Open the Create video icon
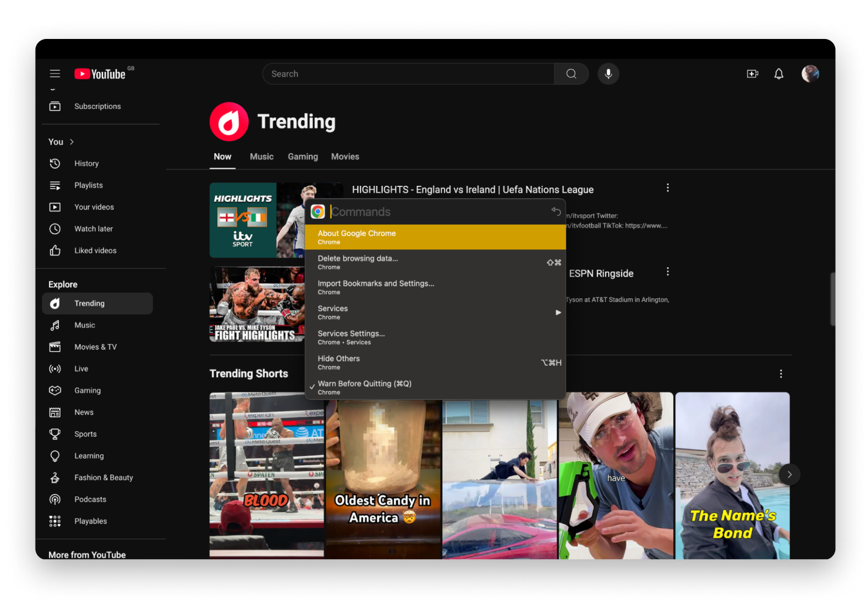The width and height of the screenshot is (868, 611). point(752,74)
